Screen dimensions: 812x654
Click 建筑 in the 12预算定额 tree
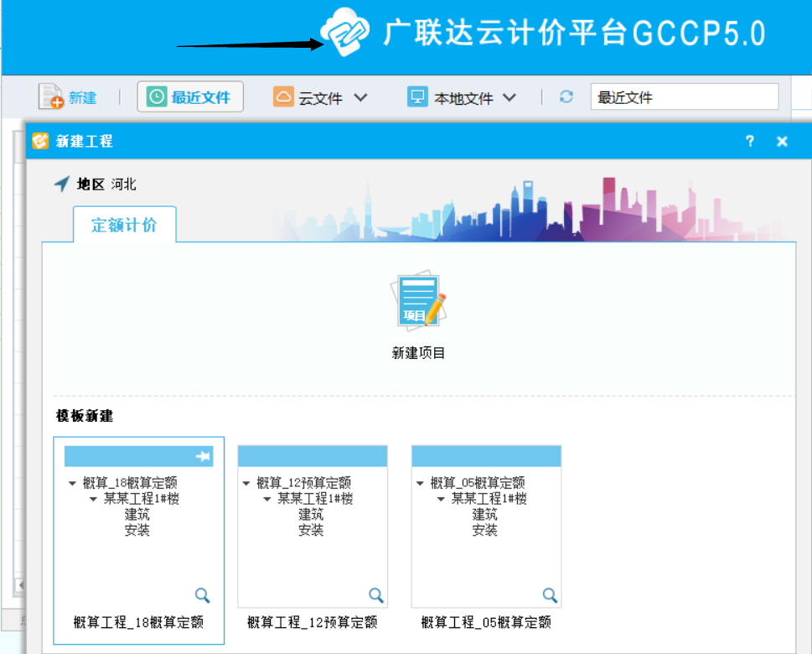[311, 514]
